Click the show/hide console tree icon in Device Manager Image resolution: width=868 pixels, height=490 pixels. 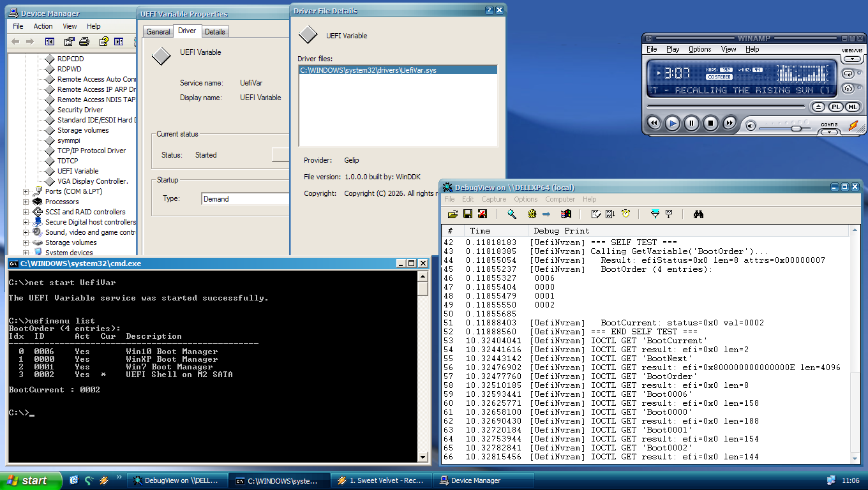click(x=50, y=41)
